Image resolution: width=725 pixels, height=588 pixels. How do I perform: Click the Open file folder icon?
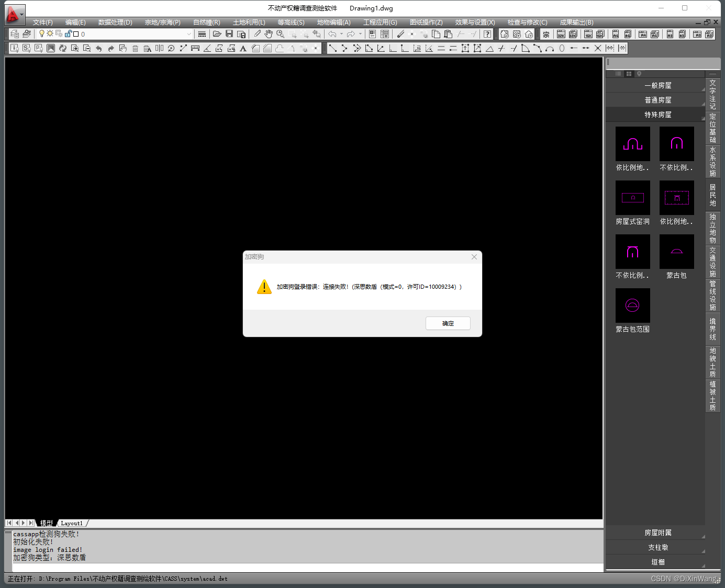coord(217,34)
